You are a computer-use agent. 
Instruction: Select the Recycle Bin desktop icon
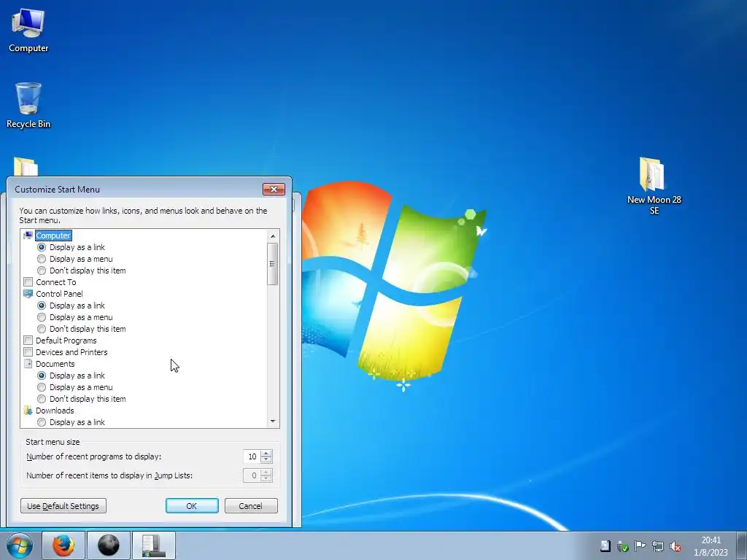click(28, 105)
